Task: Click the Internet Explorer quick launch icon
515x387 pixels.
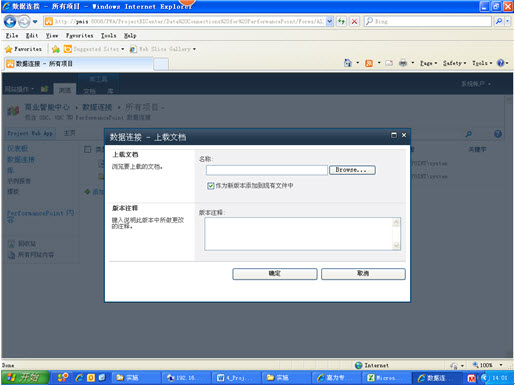Action: (x=79, y=378)
